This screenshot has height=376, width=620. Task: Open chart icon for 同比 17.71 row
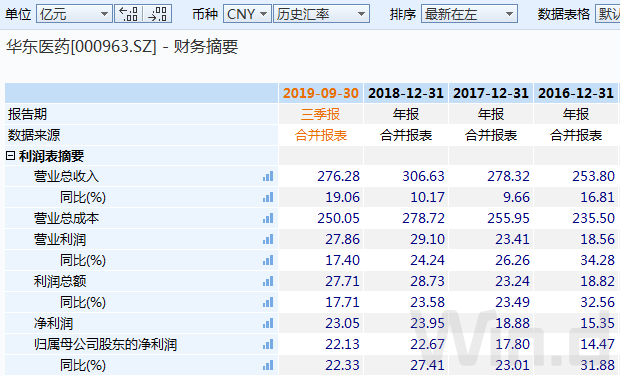(x=268, y=302)
